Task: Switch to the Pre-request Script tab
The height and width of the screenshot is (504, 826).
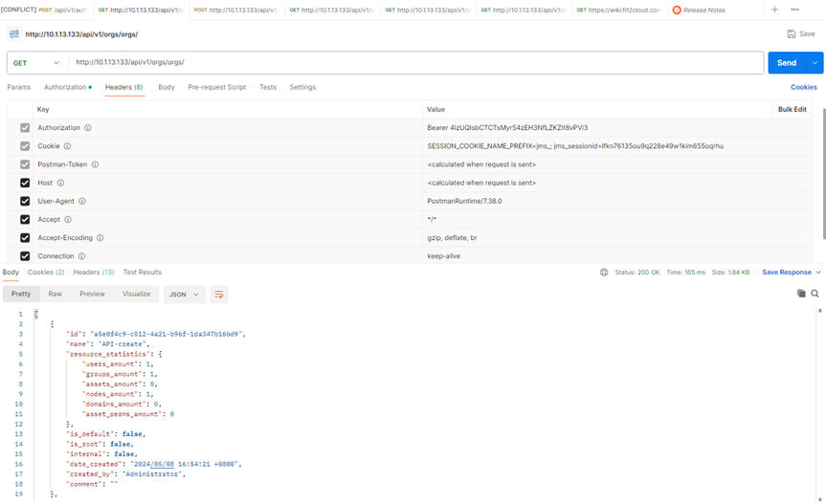Action: [216, 87]
